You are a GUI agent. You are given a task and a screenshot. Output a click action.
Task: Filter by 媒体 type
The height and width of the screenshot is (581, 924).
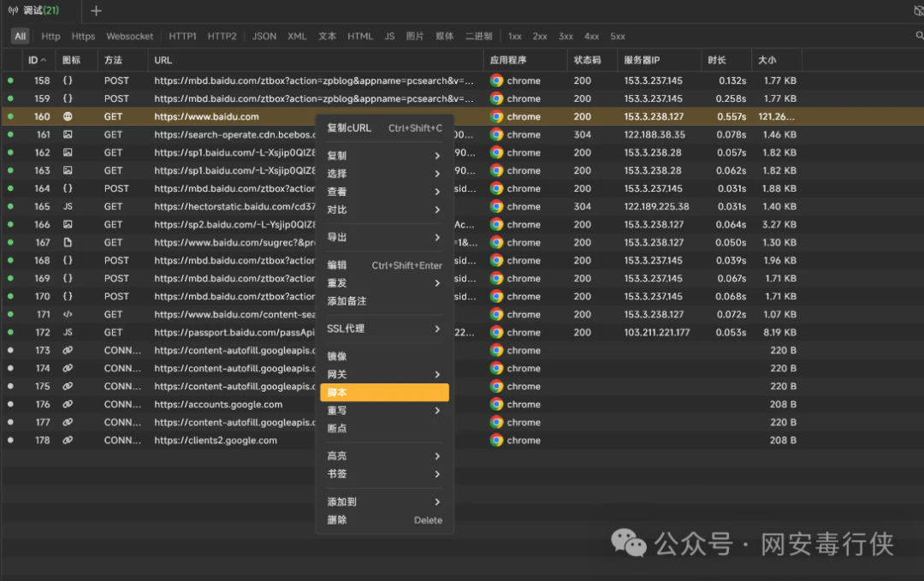click(445, 36)
